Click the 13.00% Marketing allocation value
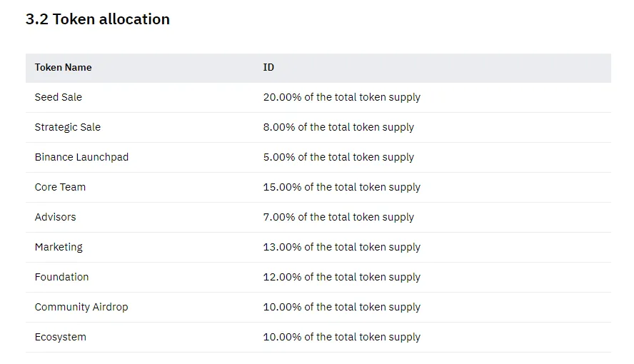Image resolution: width=634 pixels, height=364 pixels. pyautogui.click(x=342, y=247)
